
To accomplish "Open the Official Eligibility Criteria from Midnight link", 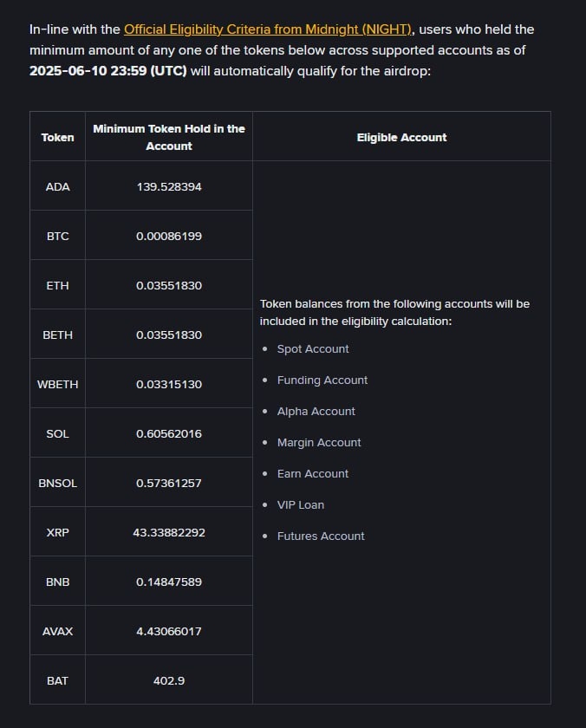I will point(267,29).
